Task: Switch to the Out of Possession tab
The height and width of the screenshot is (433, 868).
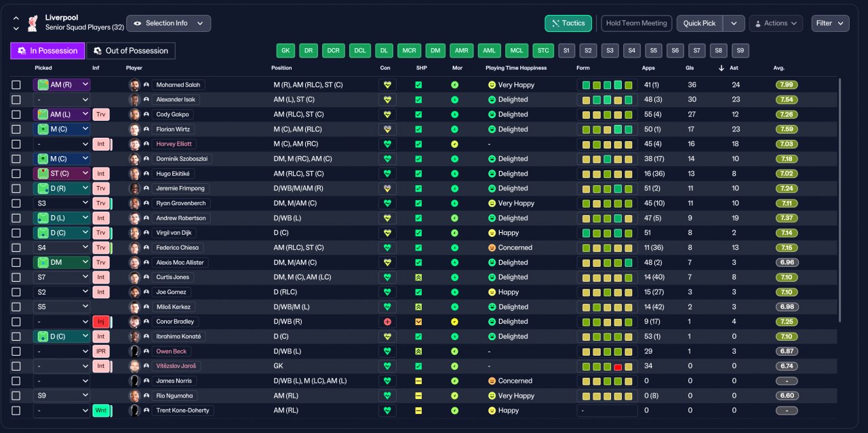Action: (x=131, y=51)
